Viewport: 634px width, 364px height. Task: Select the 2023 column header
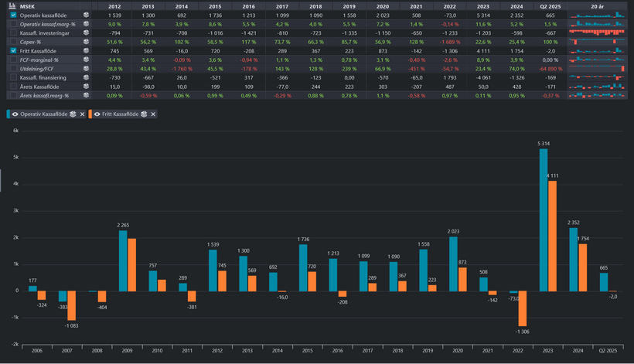coord(482,5)
